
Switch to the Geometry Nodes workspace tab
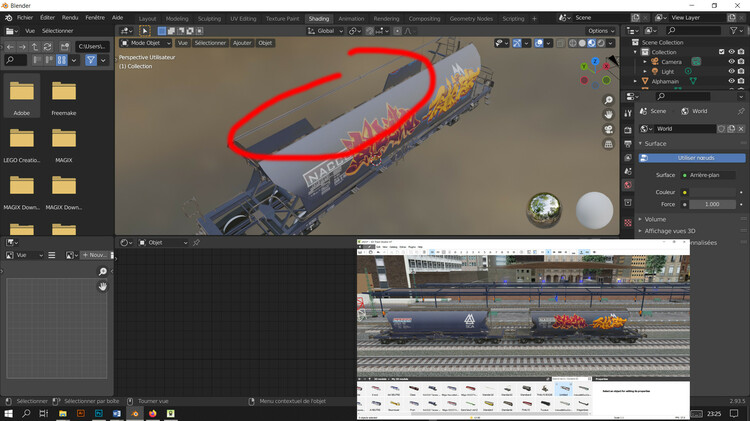tap(471, 19)
